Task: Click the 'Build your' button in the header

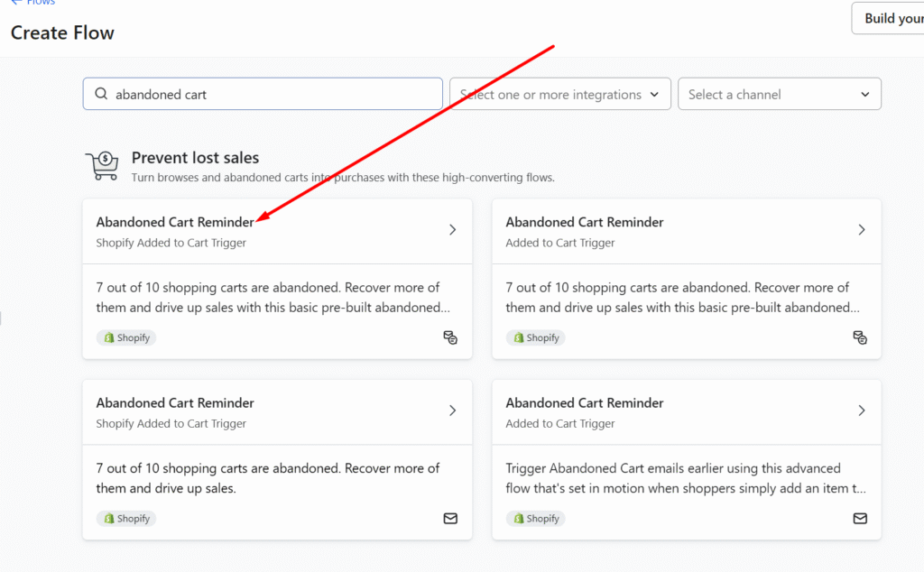Action: pyautogui.click(x=891, y=18)
